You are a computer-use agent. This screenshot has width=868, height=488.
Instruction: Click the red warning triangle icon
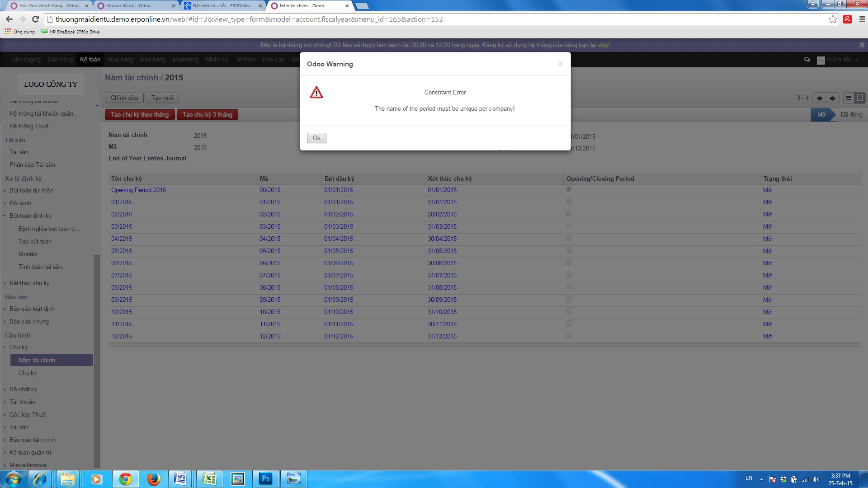[x=316, y=92]
